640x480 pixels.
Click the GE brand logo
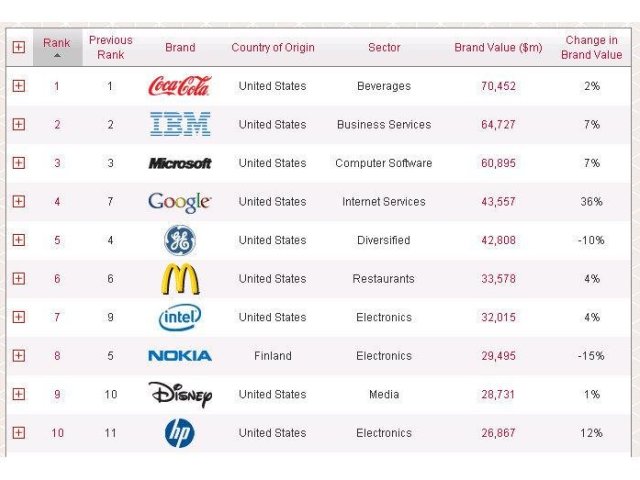pyautogui.click(x=180, y=240)
